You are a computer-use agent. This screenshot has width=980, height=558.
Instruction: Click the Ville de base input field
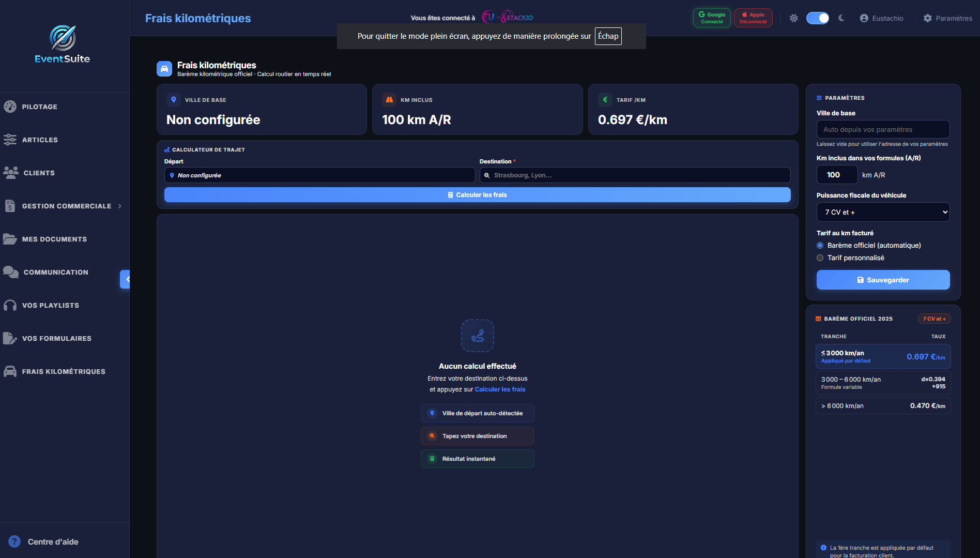883,129
